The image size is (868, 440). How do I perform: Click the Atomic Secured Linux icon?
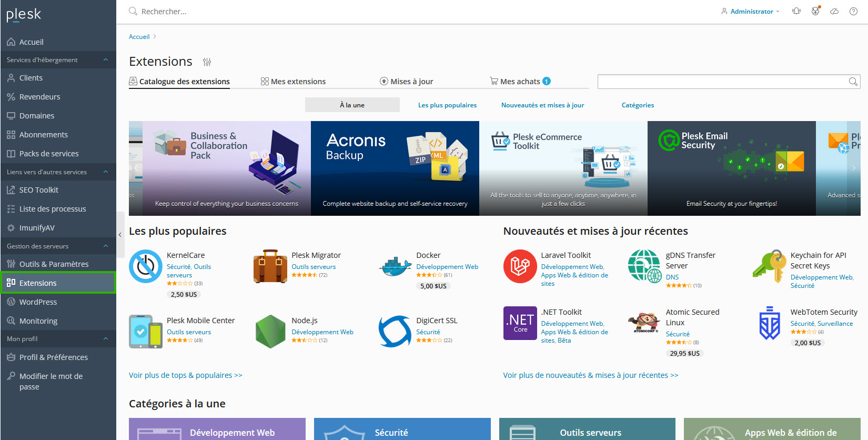[645, 322]
